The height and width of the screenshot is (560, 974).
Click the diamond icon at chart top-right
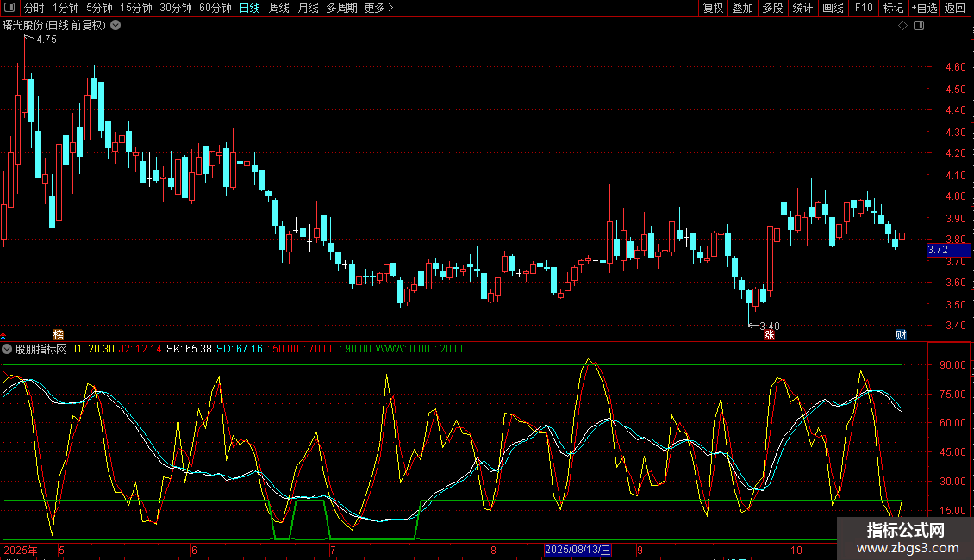point(902,26)
